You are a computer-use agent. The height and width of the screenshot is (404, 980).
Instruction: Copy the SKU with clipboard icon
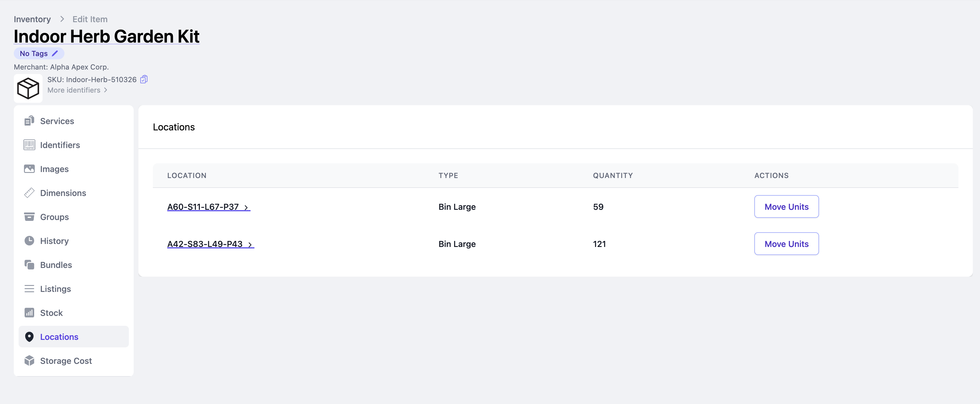pyautogui.click(x=144, y=79)
